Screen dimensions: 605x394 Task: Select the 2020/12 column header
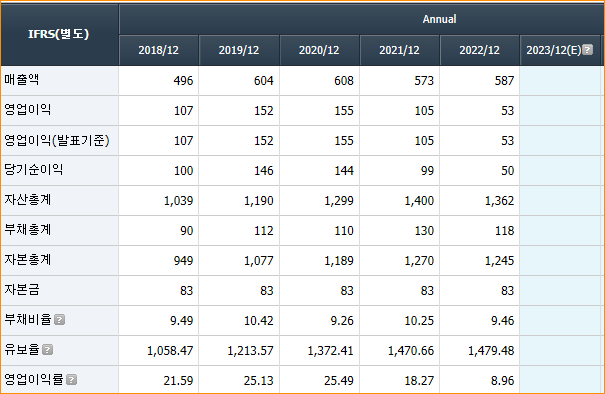click(x=319, y=50)
